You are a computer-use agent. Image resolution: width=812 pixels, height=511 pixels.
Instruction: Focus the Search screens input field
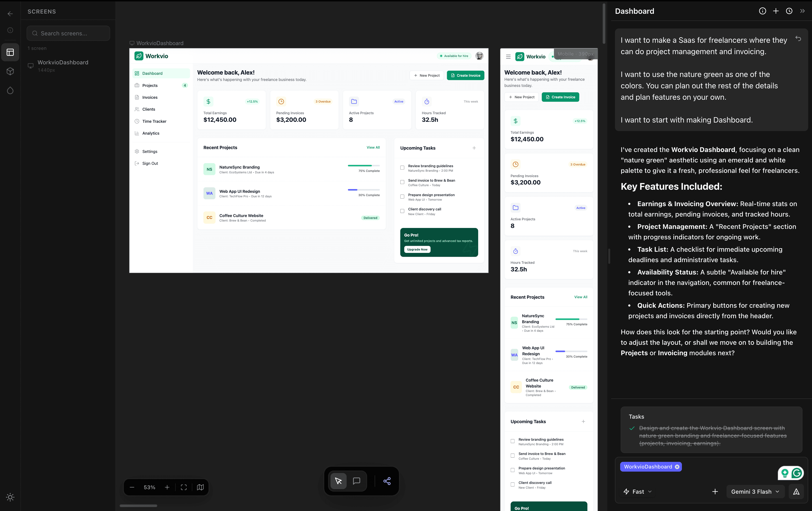tap(68, 33)
